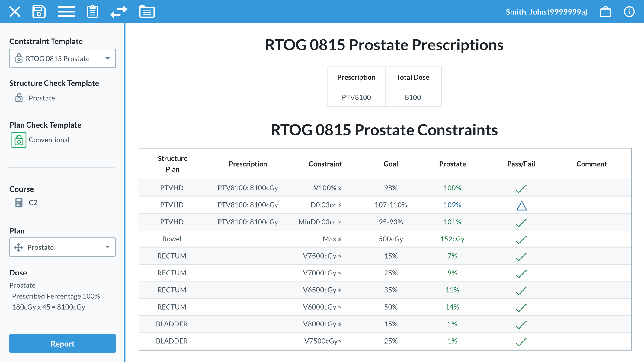Click the Comment cell for Bowel row
Image resolution: width=644 pixels, height=362 pixels.
(x=591, y=239)
